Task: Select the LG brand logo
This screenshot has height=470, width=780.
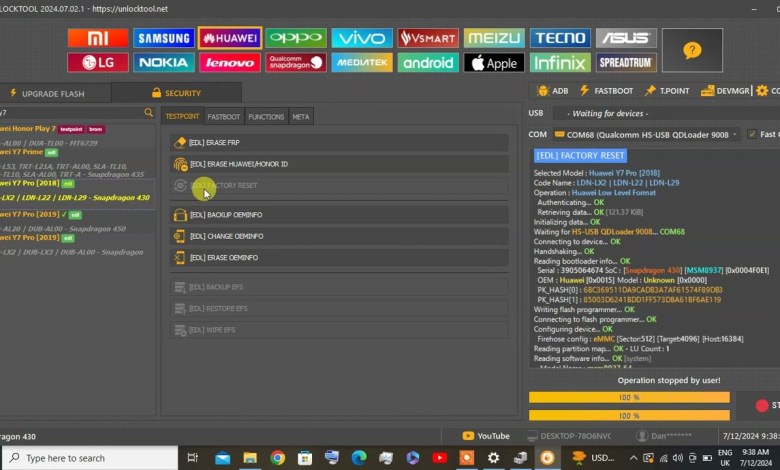Action: click(98, 63)
